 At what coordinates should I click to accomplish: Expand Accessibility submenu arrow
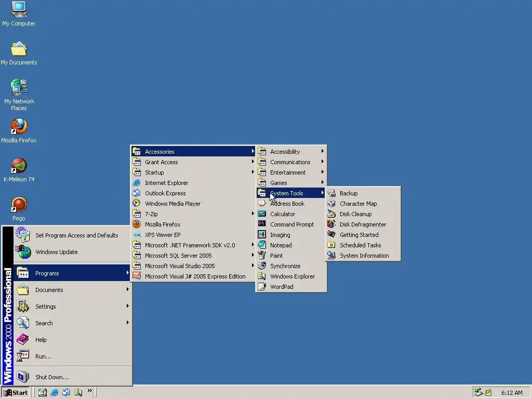[322, 151]
